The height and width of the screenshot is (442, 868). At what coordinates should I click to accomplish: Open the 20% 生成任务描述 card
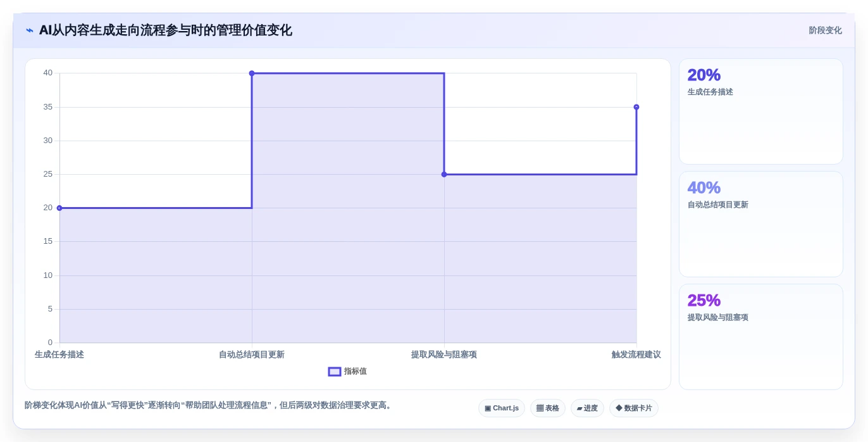(761, 111)
